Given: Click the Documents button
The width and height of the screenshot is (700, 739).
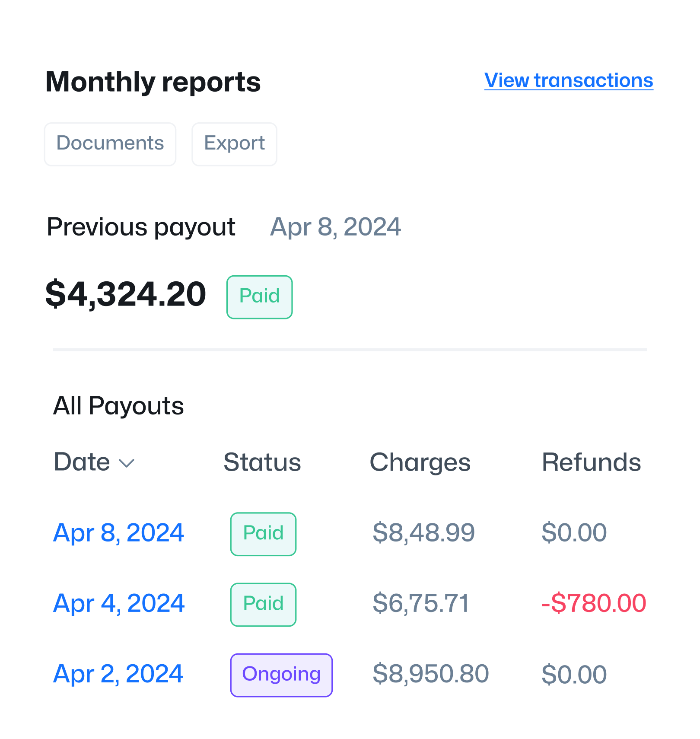Looking at the screenshot, I should pos(110,144).
